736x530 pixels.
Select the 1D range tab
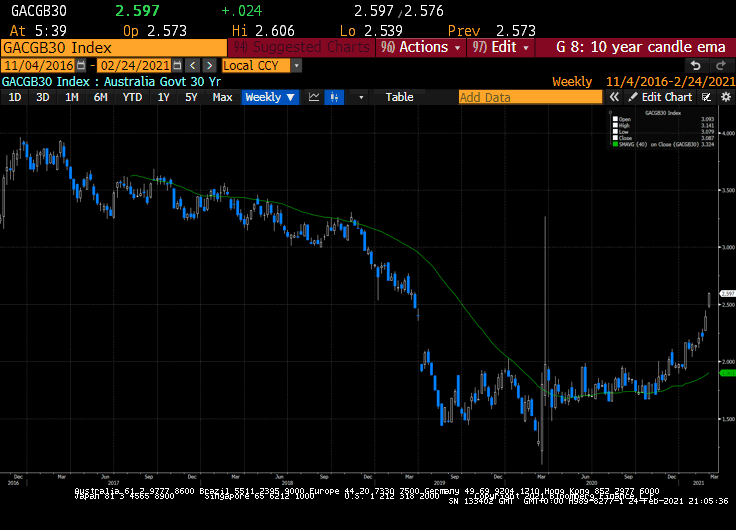pos(15,97)
